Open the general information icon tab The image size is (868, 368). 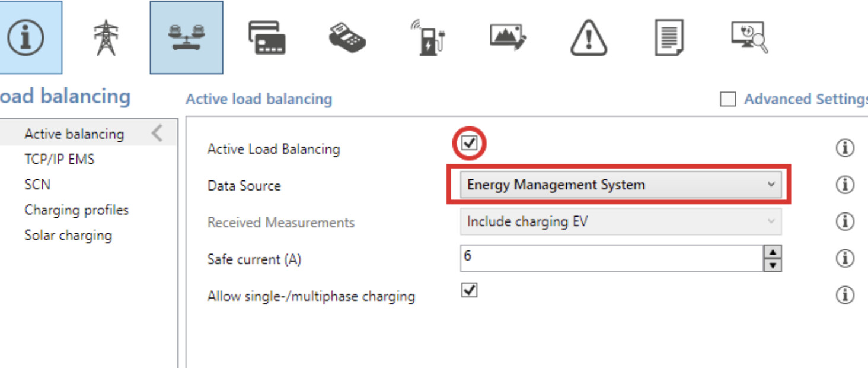click(27, 37)
